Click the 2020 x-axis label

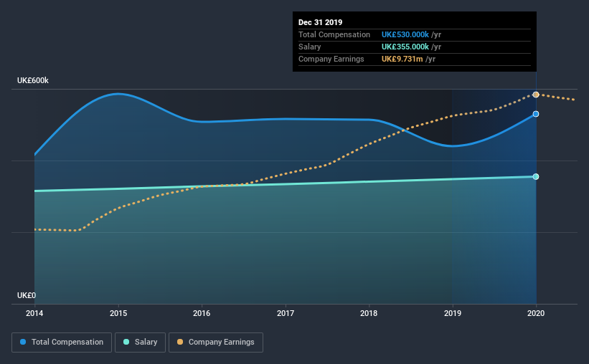[536, 313]
